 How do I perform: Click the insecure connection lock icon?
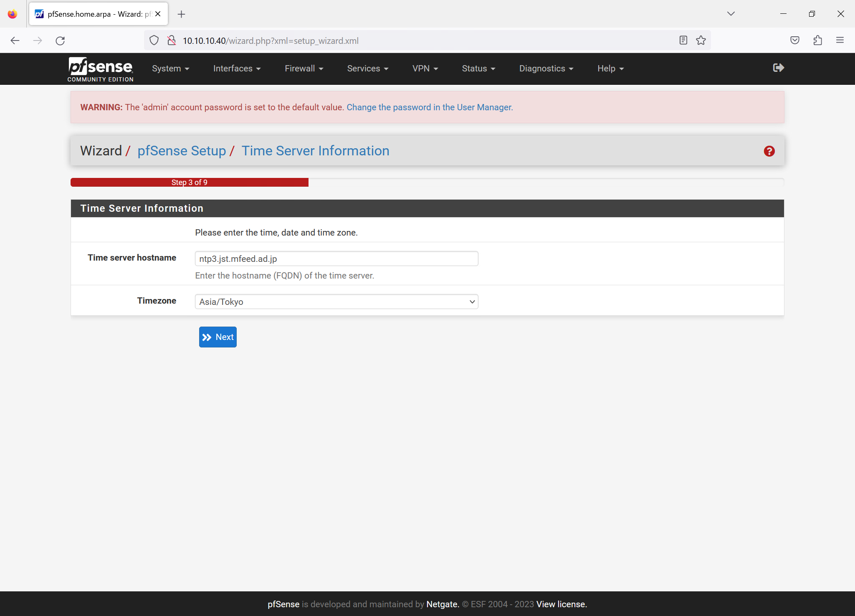(x=171, y=41)
